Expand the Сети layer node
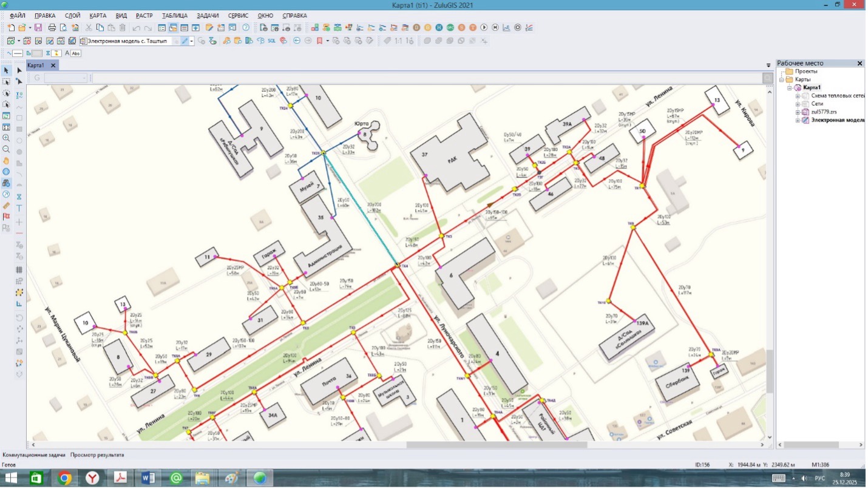 (798, 104)
